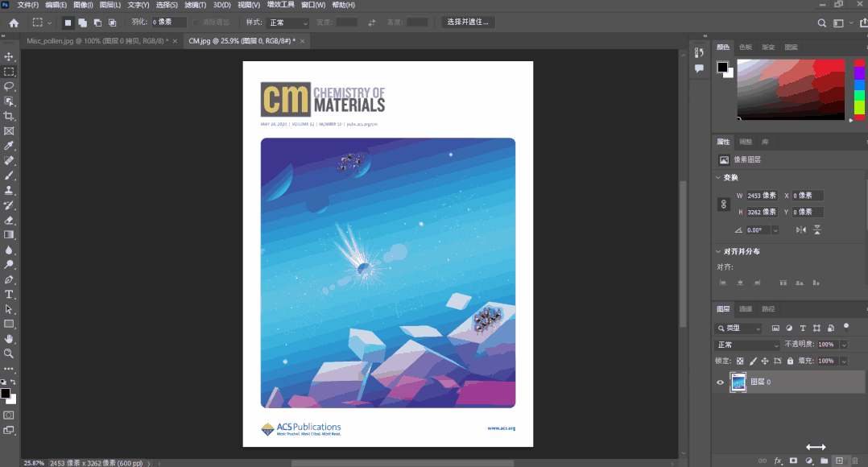Select the Zoom tool in toolbar

click(9, 353)
